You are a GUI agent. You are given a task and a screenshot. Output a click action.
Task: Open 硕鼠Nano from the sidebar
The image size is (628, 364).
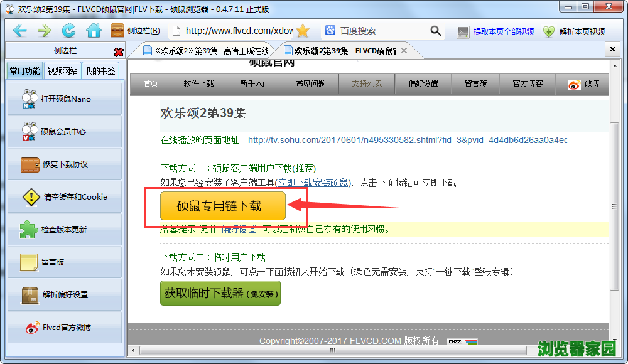64,99
